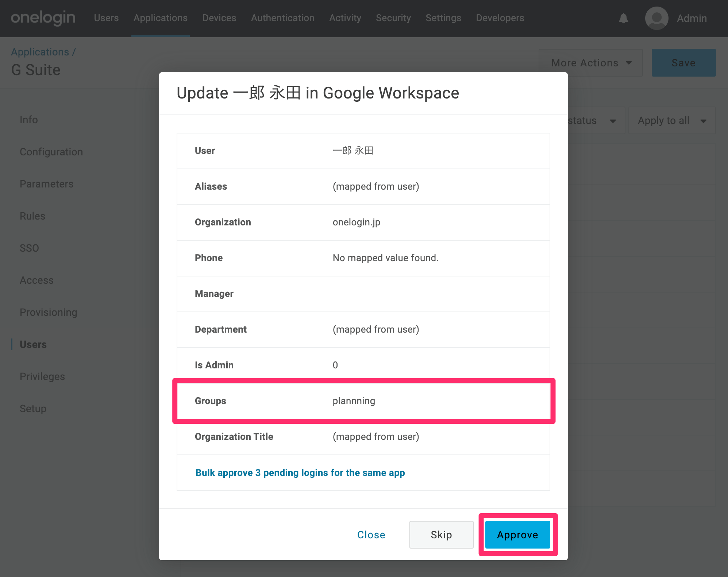The width and height of the screenshot is (728, 577).
Task: Click the Skip button
Action: point(441,535)
